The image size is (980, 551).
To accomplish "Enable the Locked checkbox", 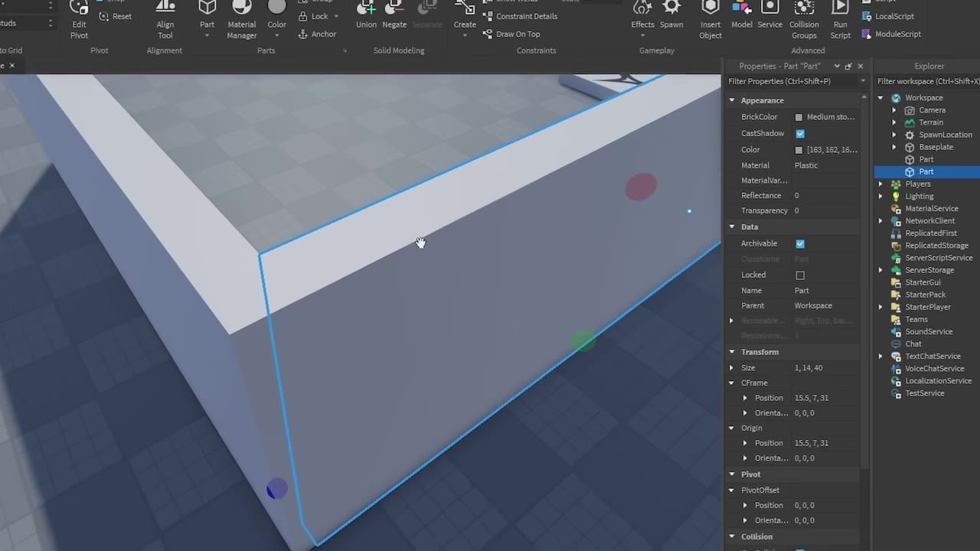I will (800, 275).
